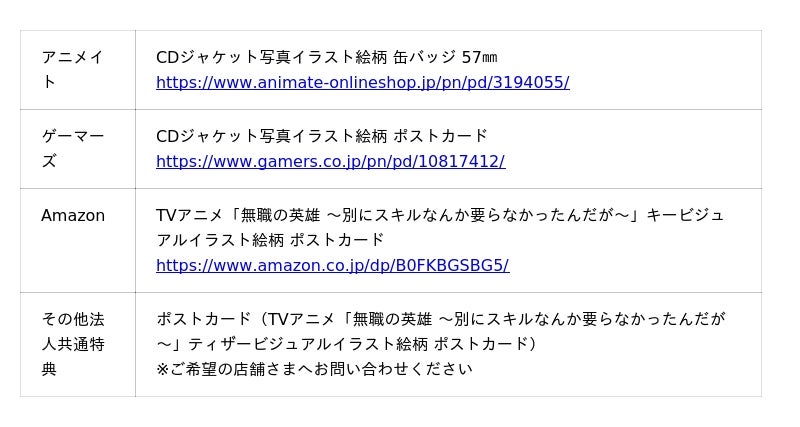Viewport: 800px width, 427px height.
Task: Click the ゲーマーズ ポストカード bonus description text
Action: 322,136
